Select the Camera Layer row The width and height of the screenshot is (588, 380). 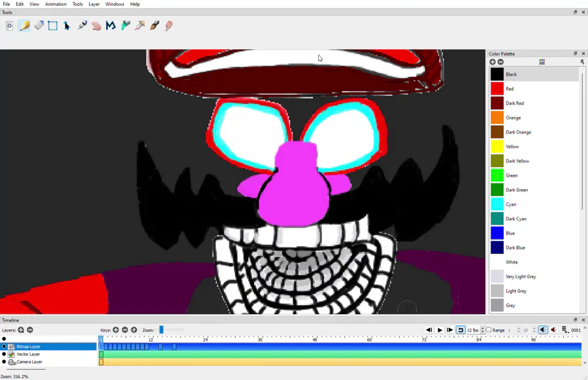tap(49, 362)
